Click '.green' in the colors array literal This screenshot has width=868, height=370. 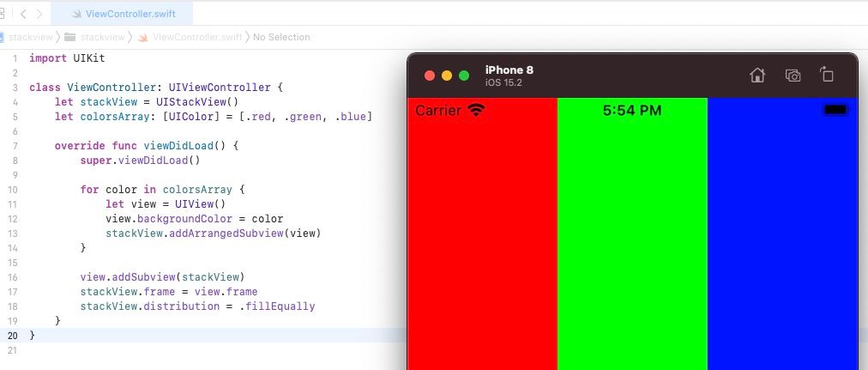point(304,117)
